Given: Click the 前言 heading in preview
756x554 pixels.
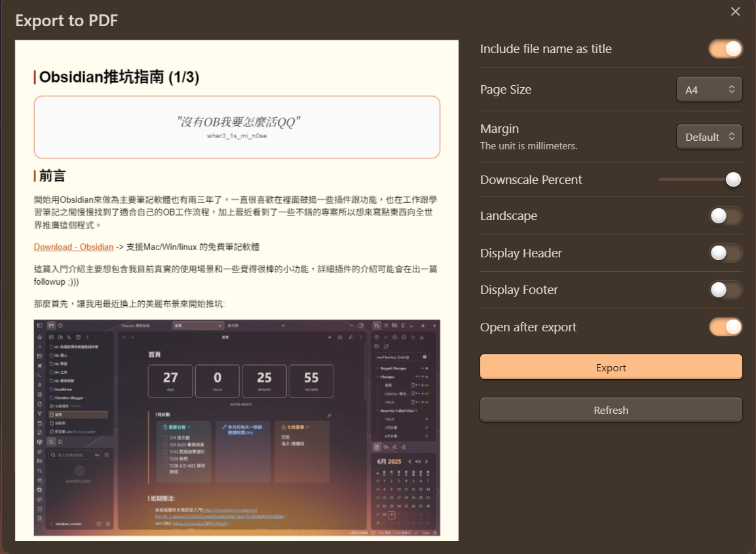Looking at the screenshot, I should pos(52,176).
